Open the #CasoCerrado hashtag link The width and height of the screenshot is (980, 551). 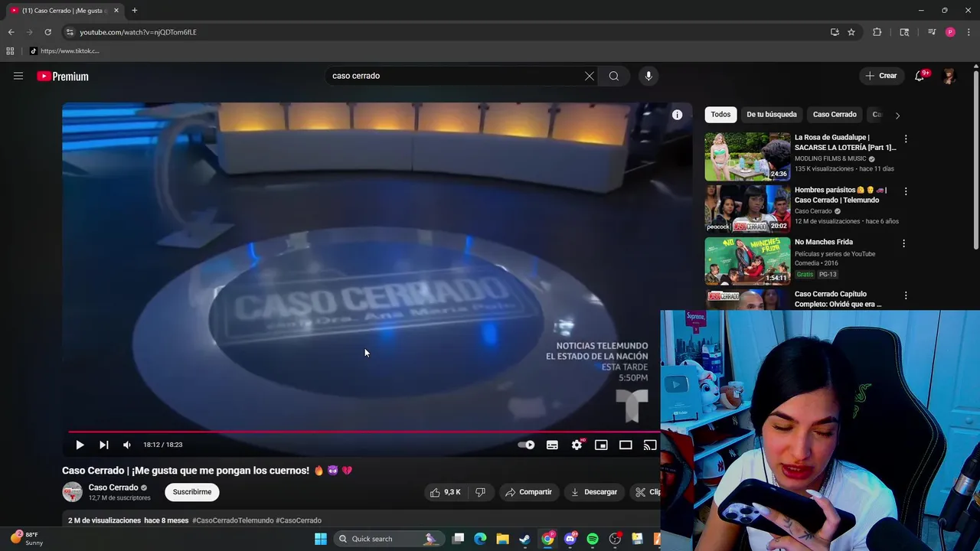coord(299,520)
